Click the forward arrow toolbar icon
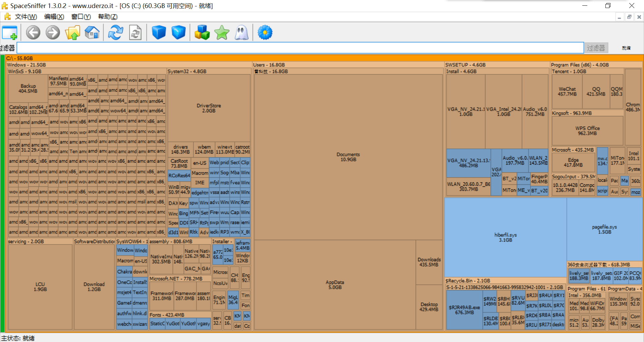 click(x=53, y=33)
